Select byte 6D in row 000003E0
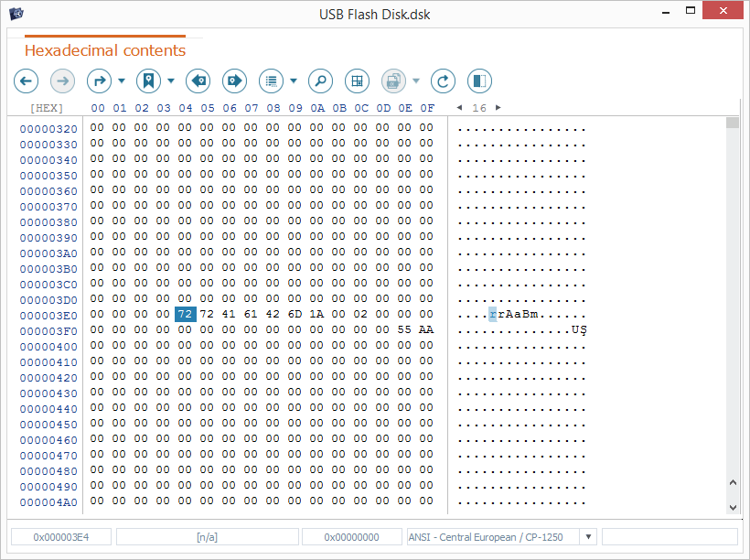 coord(295,315)
